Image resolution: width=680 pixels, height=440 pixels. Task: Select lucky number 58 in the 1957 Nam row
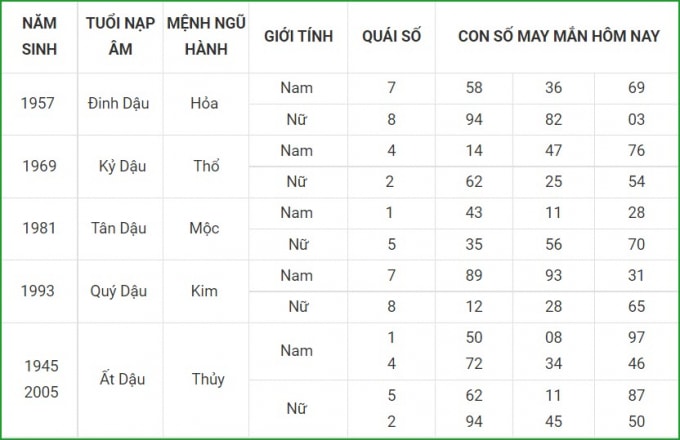point(474,88)
